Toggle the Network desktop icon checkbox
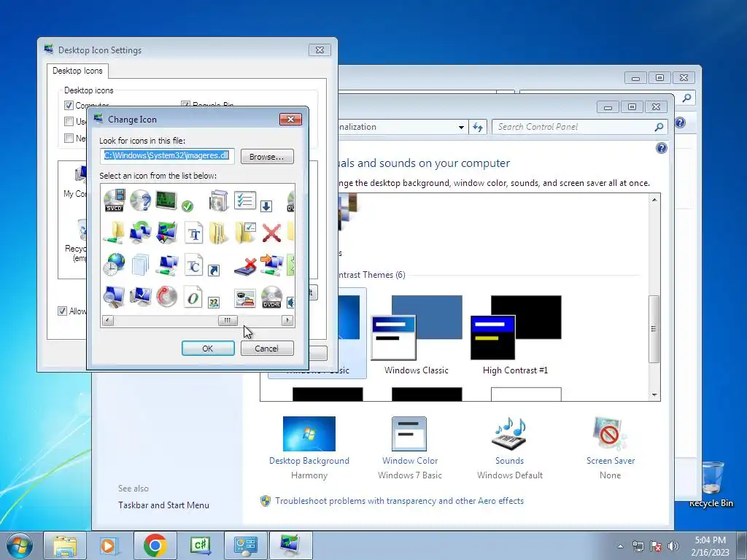The image size is (747, 560). pos(69,138)
